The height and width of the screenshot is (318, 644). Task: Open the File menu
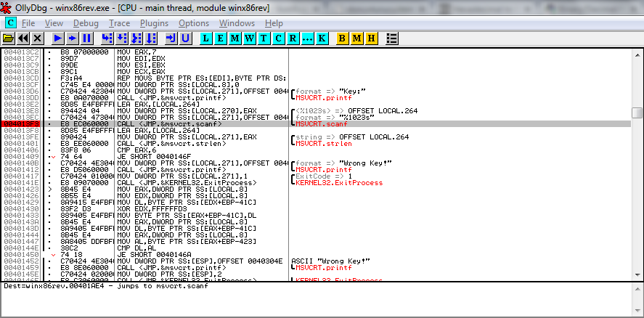pyautogui.click(x=28, y=23)
